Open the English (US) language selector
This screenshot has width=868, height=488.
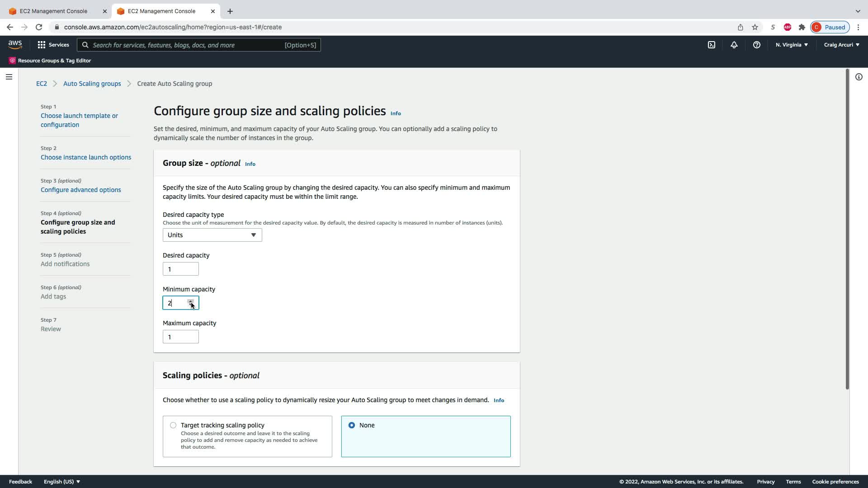click(62, 482)
